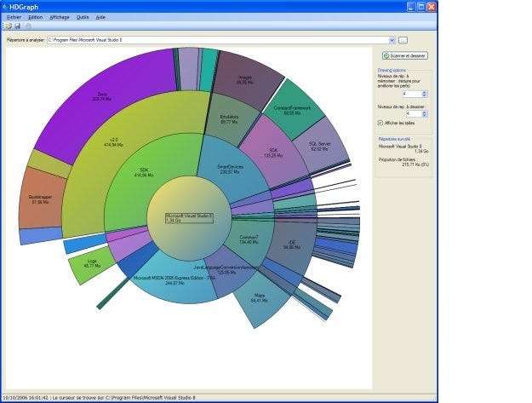Image resolution: width=532 pixels, height=403 pixels.
Task: Click the Maps segment in the chart
Action: pyautogui.click(x=260, y=300)
